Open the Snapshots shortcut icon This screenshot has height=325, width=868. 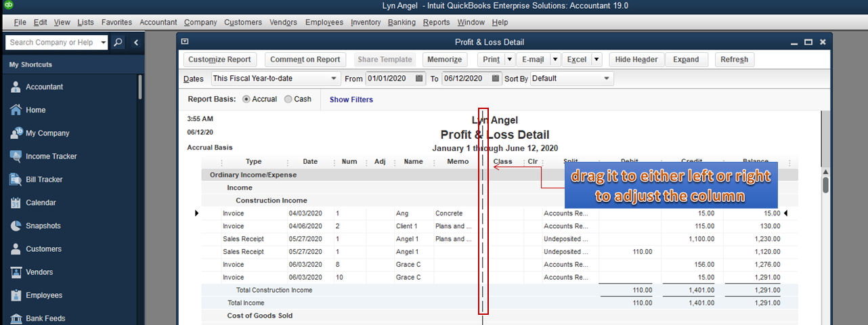pos(16,225)
